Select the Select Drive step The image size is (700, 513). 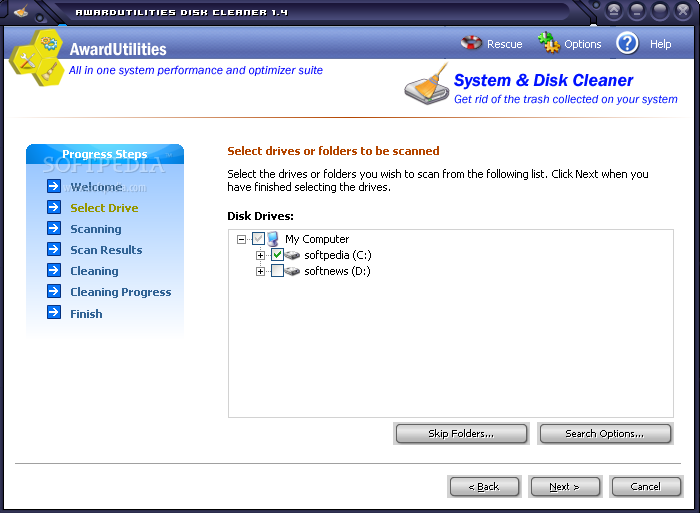104,208
